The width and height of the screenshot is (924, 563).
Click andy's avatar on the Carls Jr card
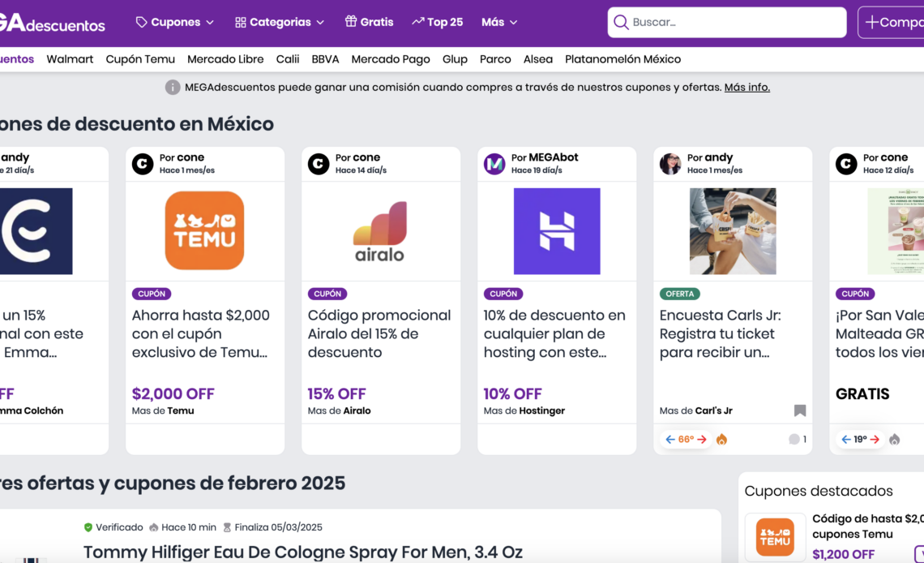(670, 163)
